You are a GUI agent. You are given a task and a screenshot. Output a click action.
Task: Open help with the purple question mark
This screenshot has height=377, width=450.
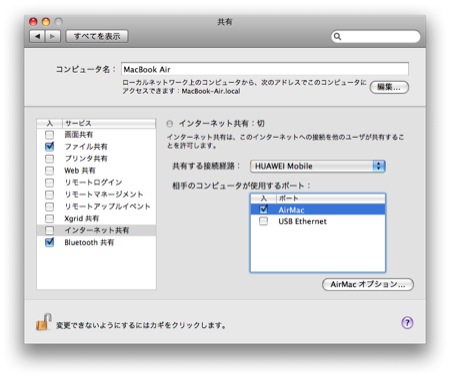coord(407,322)
